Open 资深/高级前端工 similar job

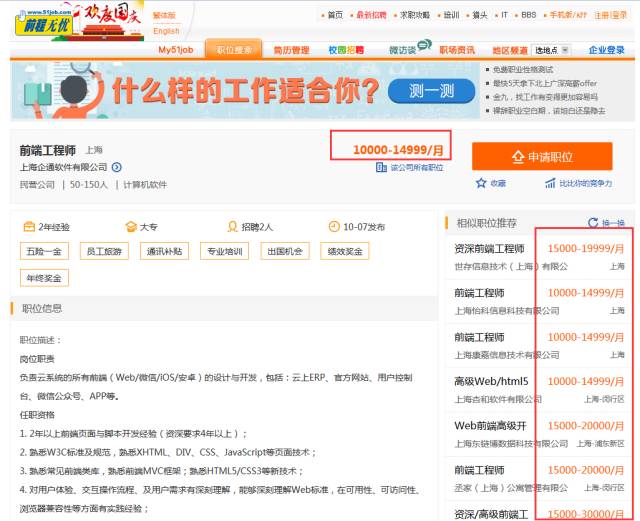pos(491,514)
